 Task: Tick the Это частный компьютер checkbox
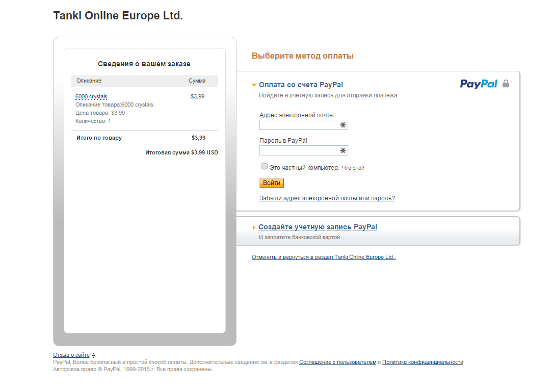pyautogui.click(x=265, y=166)
